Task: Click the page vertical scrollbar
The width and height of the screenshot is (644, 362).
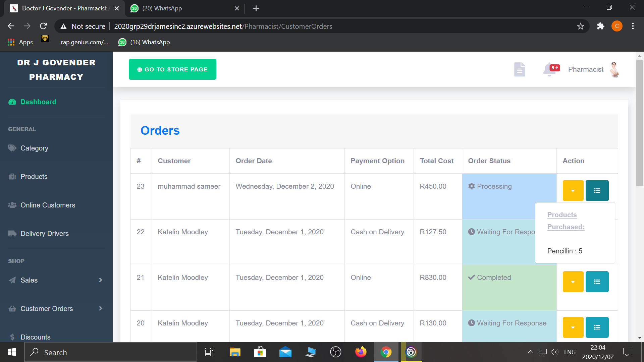Action: [x=640, y=123]
